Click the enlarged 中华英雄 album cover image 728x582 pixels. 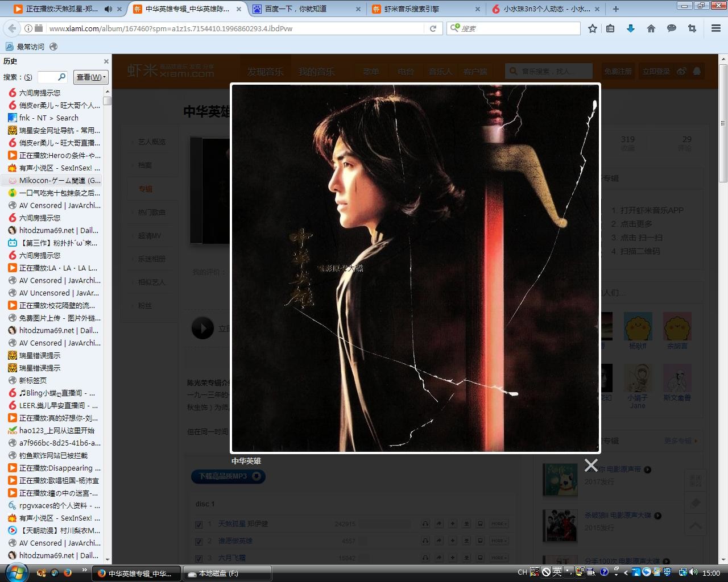click(x=415, y=268)
